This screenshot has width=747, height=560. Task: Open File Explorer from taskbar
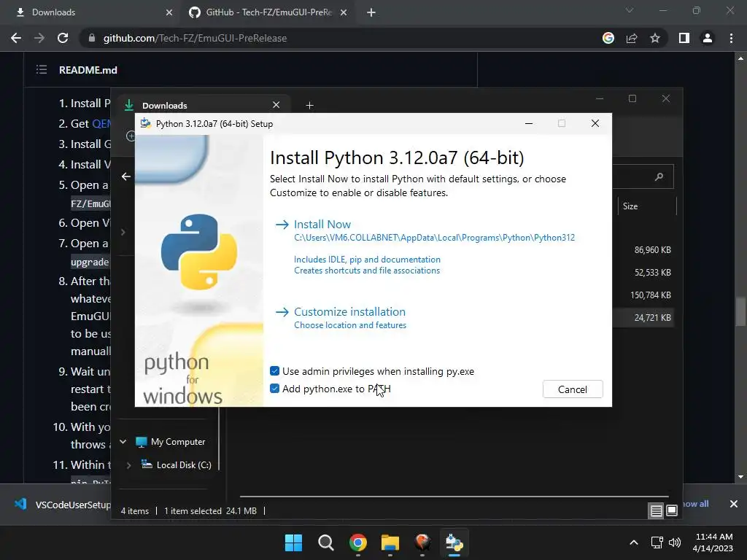(x=390, y=542)
